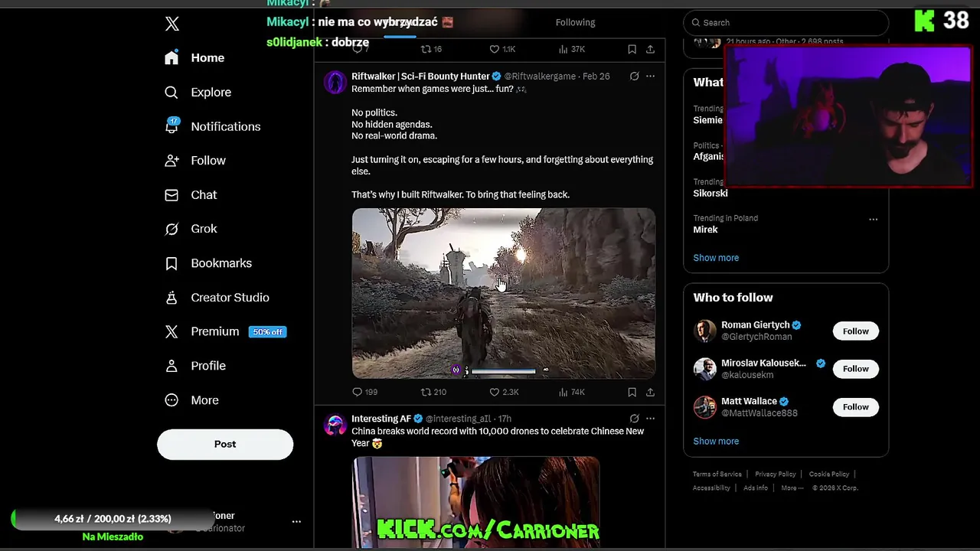Open Privacy Policy link
The height and width of the screenshot is (551, 980).
(775, 474)
